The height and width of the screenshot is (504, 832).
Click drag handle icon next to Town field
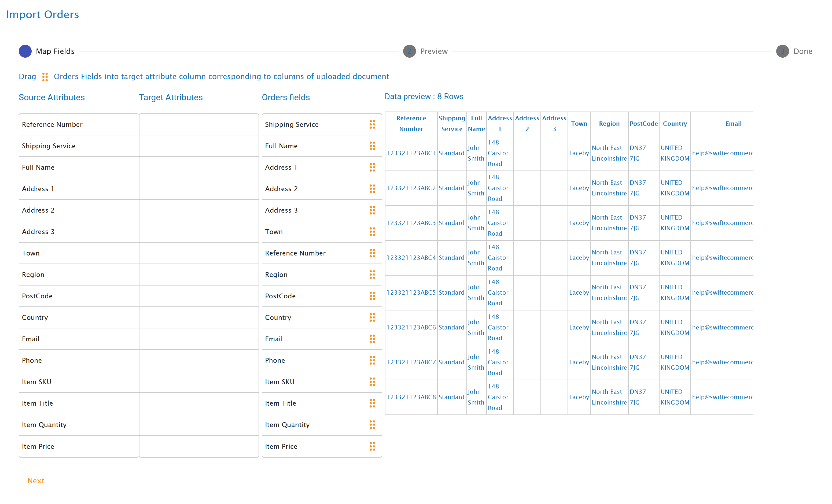[x=372, y=232]
